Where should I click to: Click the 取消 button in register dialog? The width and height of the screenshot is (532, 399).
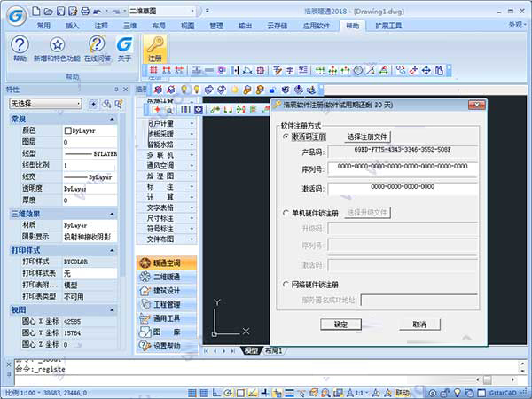click(419, 325)
